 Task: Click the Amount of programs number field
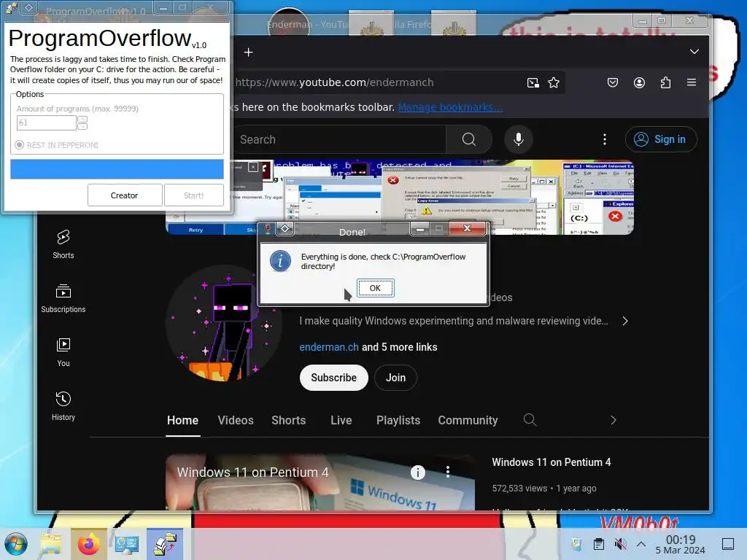pos(46,122)
